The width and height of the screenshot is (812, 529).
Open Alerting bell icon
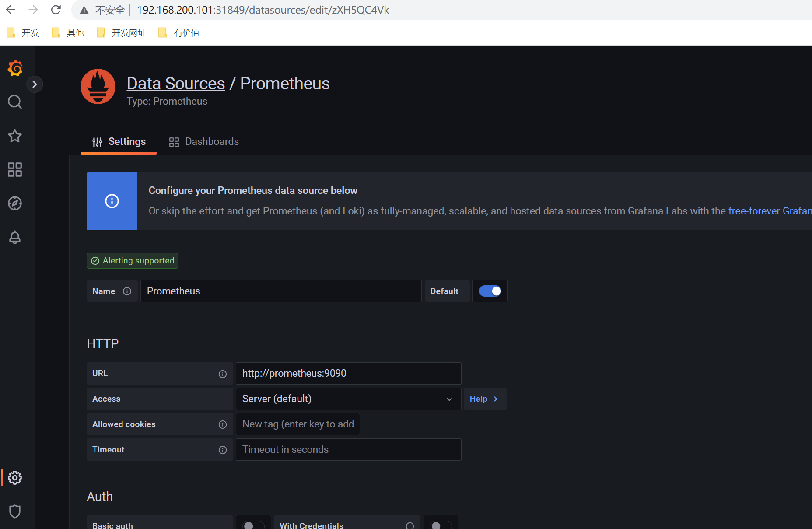(15, 237)
